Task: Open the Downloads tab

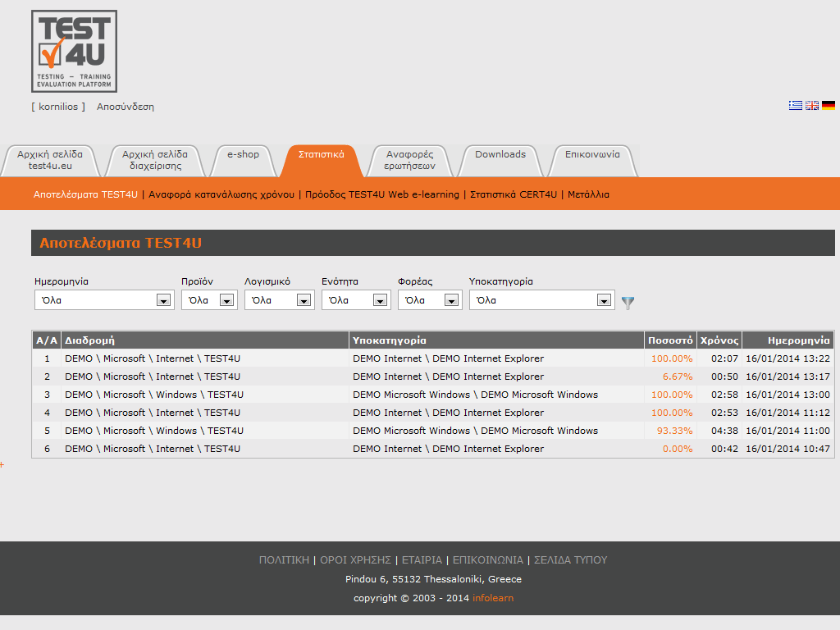Action: [500, 160]
